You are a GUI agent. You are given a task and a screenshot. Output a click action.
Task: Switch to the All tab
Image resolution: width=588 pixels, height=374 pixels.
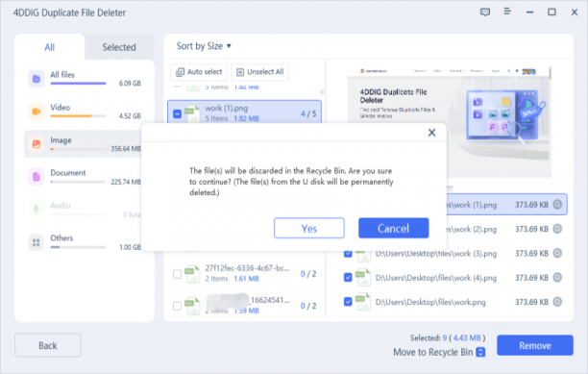click(x=50, y=47)
